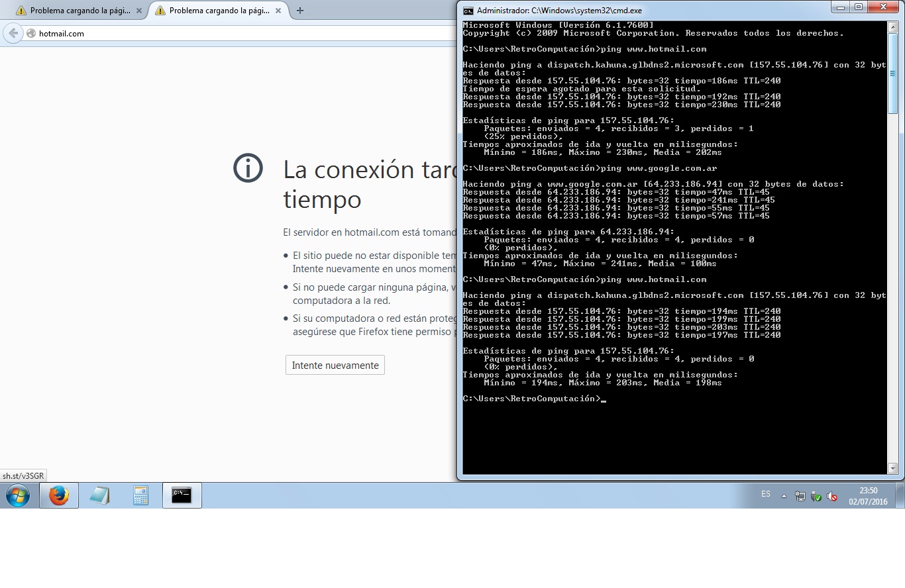Screen dimensions: 905x588
Task: Click the muted volume tray icon
Action: (832, 496)
